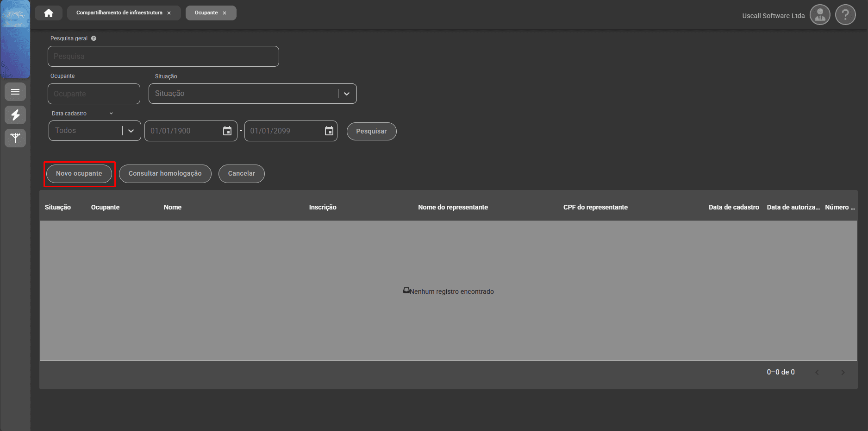Expand the Todos period dropdown
The width and height of the screenshot is (868, 431).
tap(131, 131)
